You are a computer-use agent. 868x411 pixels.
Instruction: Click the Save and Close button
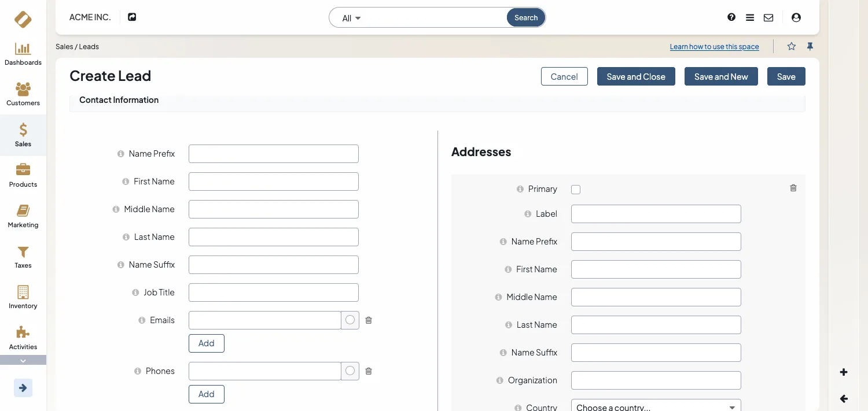coord(636,77)
